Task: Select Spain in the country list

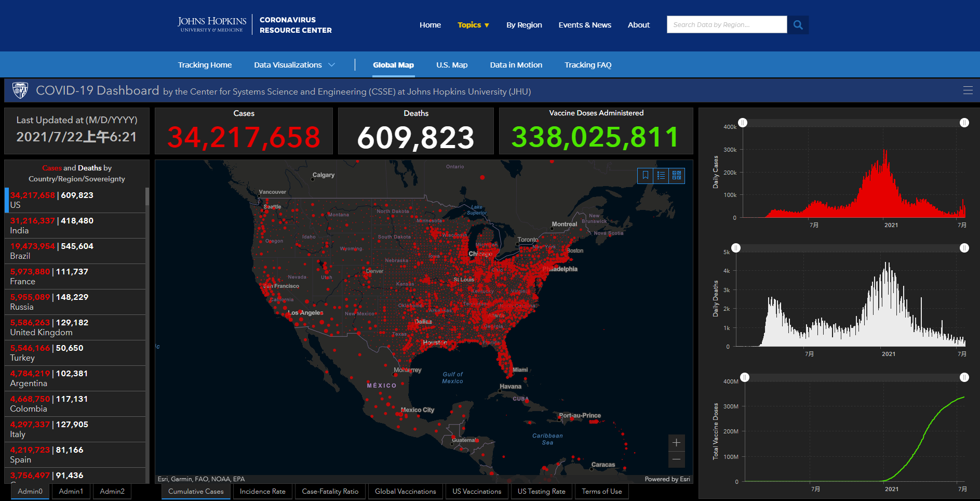Action: (x=75, y=455)
